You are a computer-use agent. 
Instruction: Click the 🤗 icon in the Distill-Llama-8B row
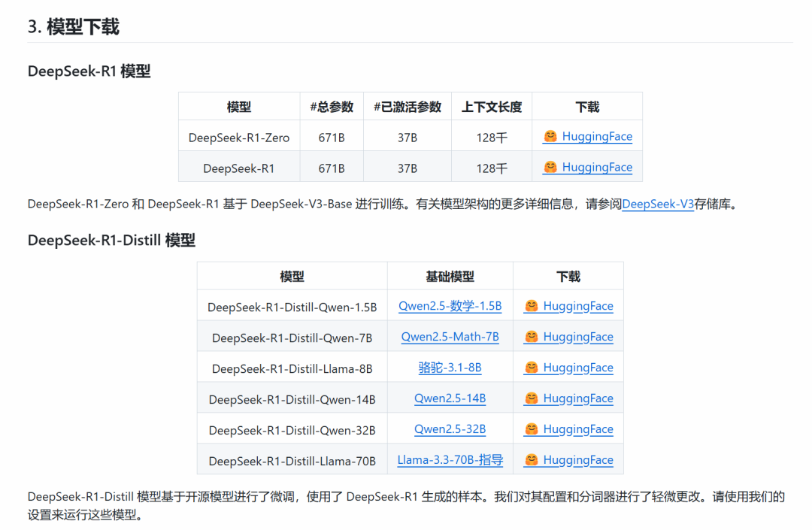[531, 368]
